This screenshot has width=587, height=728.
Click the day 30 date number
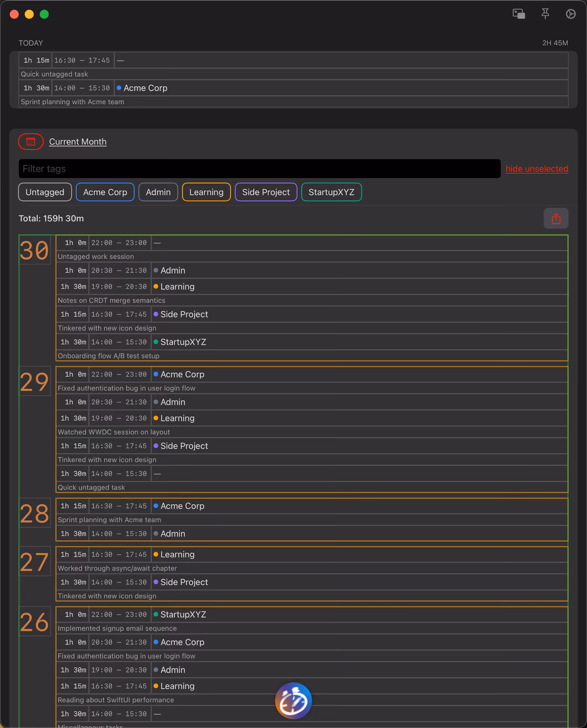pyautogui.click(x=34, y=250)
